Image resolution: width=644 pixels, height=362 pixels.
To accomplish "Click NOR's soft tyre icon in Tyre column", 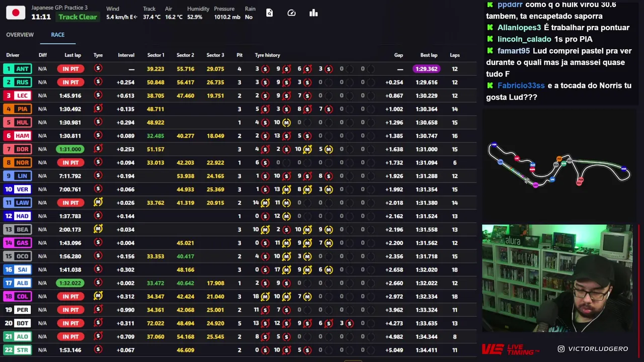I will coord(98,162).
